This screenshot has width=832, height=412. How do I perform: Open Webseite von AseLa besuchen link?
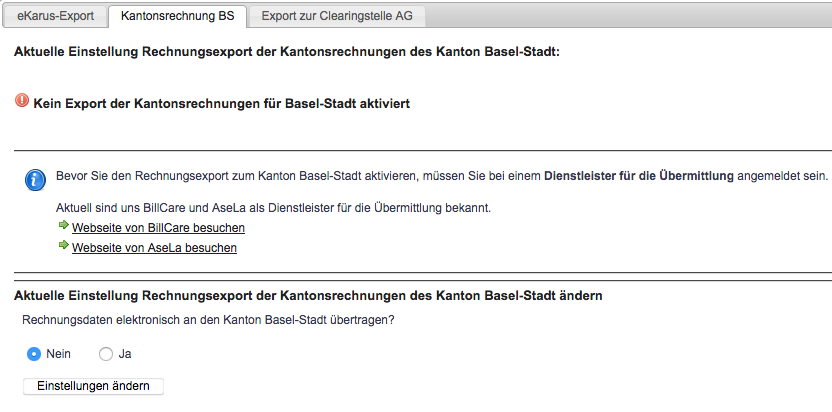click(x=154, y=247)
